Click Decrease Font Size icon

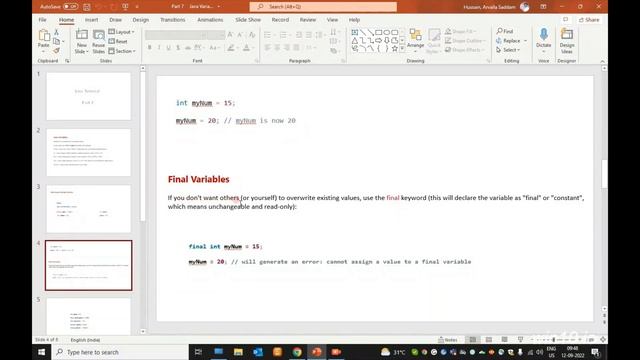coord(240,35)
